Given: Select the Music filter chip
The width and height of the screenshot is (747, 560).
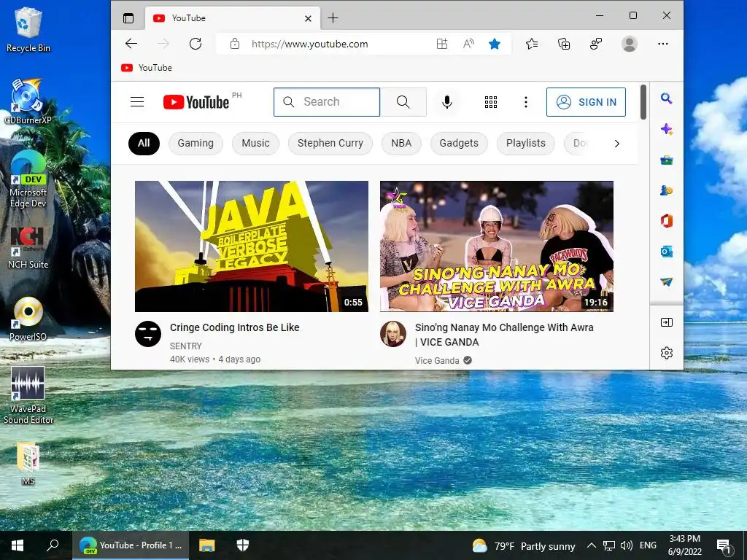Looking at the screenshot, I should 255,144.
